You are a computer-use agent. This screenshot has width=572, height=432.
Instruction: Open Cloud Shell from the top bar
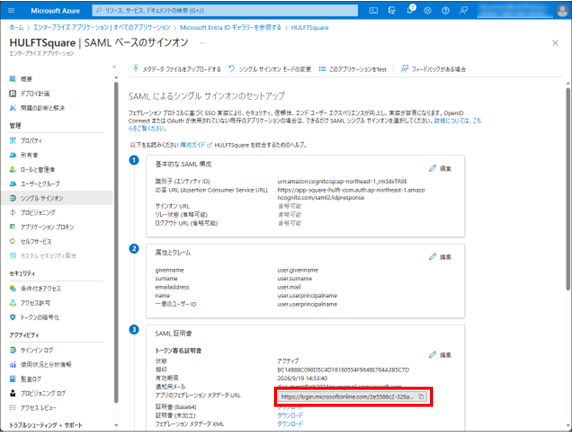point(374,11)
